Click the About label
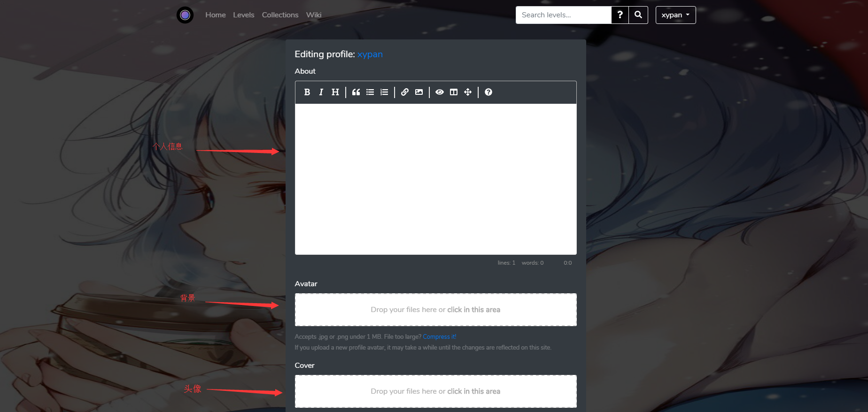868x412 pixels. (x=305, y=71)
